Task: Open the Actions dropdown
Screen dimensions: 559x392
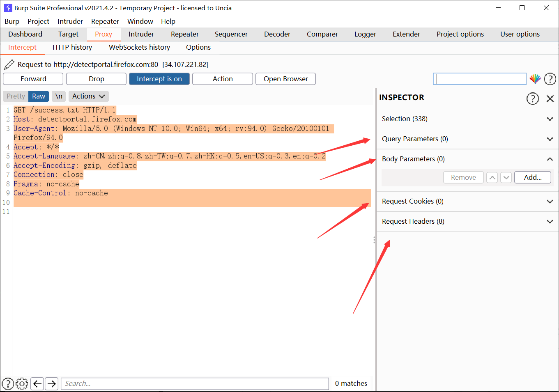Action: tap(88, 96)
